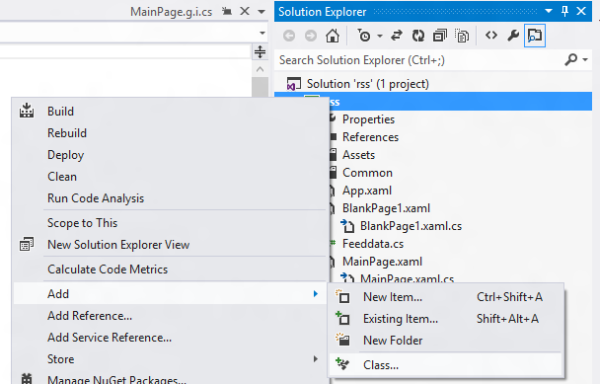Choose Run Code Analysis
The image size is (600, 384).
(x=96, y=199)
